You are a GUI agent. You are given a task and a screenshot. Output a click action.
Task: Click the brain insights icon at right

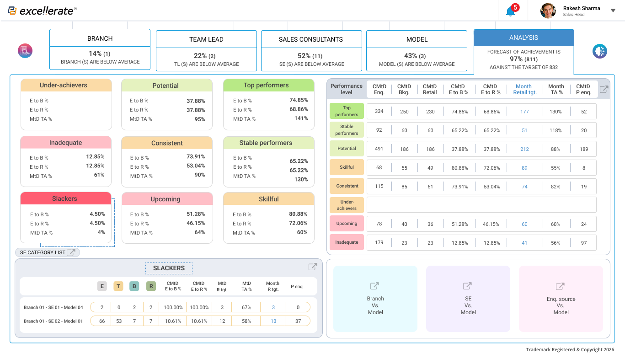pos(599,51)
